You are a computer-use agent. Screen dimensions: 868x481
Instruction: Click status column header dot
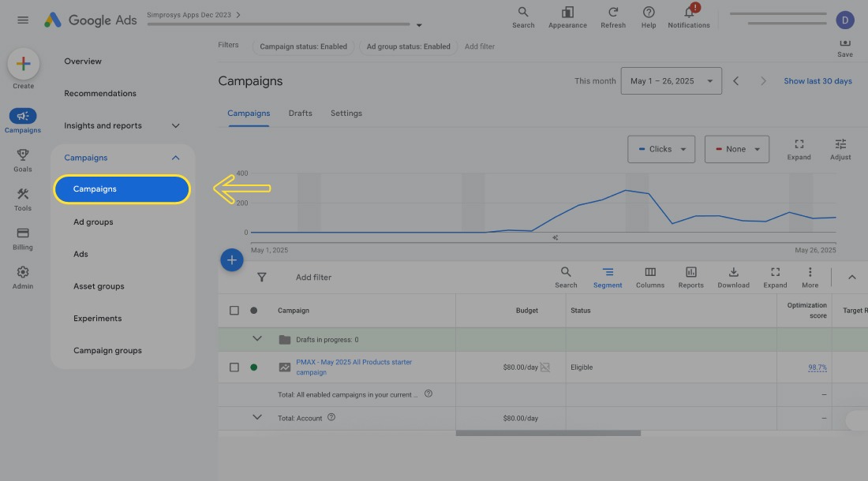(x=253, y=310)
